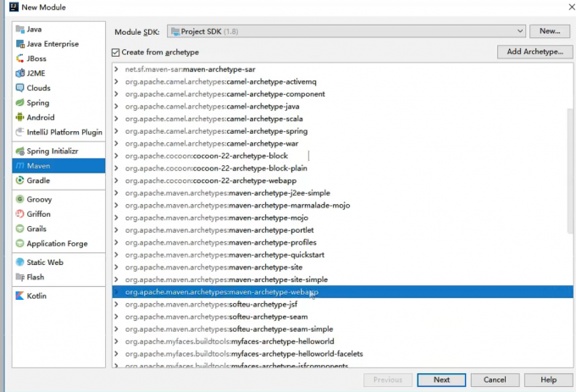Image resolution: width=576 pixels, height=392 pixels.
Task: Select cocoon-22-archetype-block-plain row
Action: (x=342, y=168)
